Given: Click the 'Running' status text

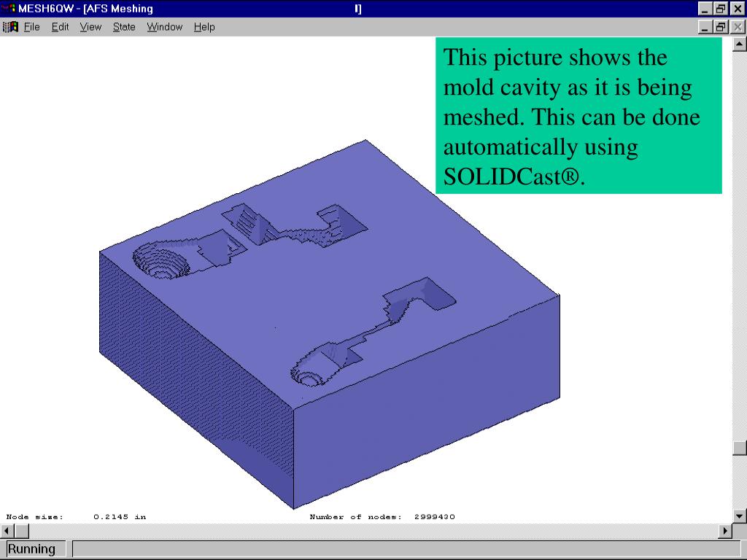Looking at the screenshot, I should 31,549.
